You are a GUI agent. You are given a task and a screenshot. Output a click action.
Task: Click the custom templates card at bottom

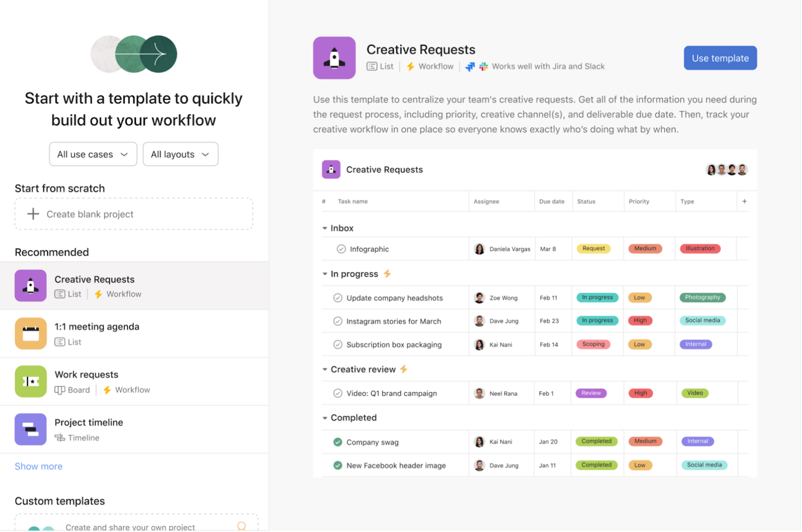(x=136, y=523)
